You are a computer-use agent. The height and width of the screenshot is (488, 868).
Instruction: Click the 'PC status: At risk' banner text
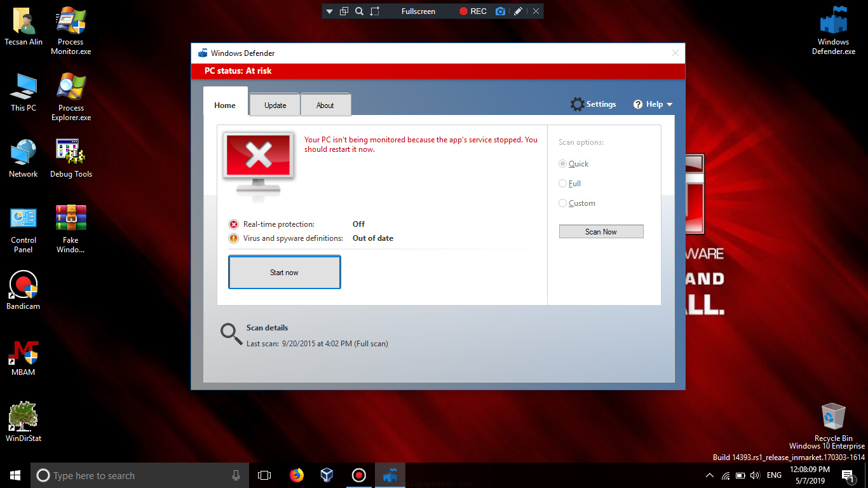pos(238,71)
